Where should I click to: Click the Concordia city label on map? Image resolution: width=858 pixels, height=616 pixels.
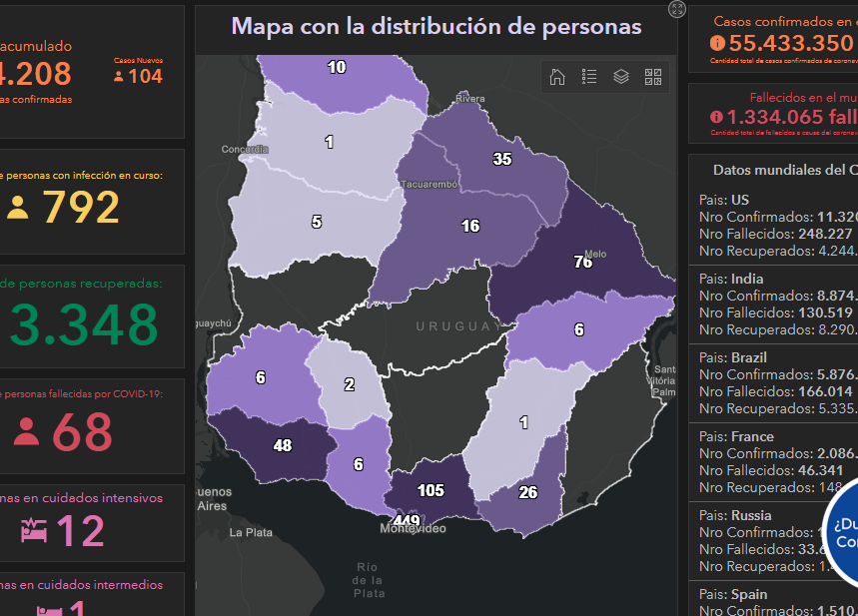[x=245, y=149]
